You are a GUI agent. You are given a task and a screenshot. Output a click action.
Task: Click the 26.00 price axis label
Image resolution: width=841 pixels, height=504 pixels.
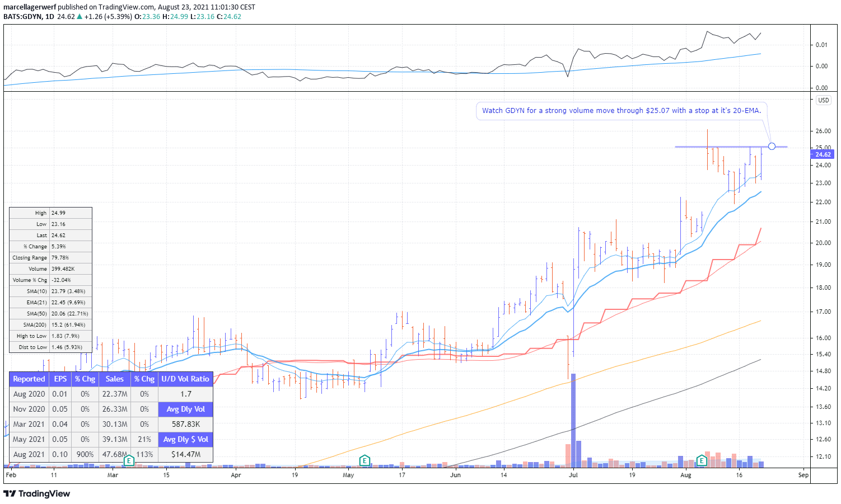[823, 131]
